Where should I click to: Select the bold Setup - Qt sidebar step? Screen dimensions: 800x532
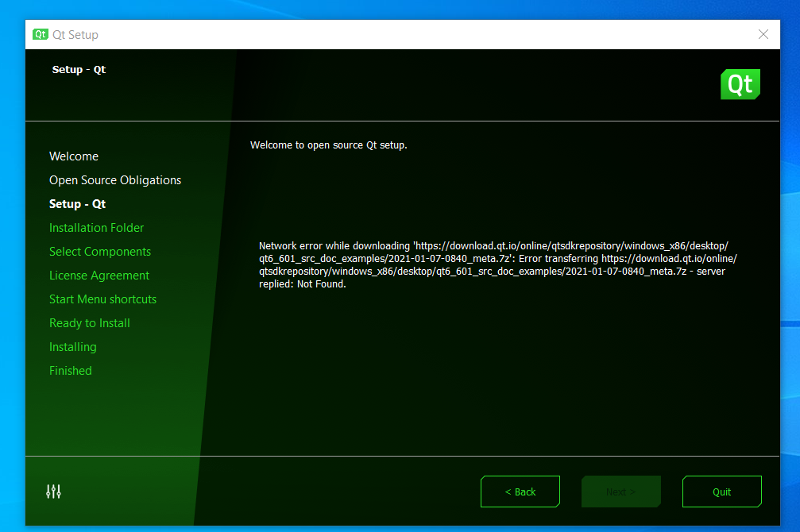[x=77, y=204]
